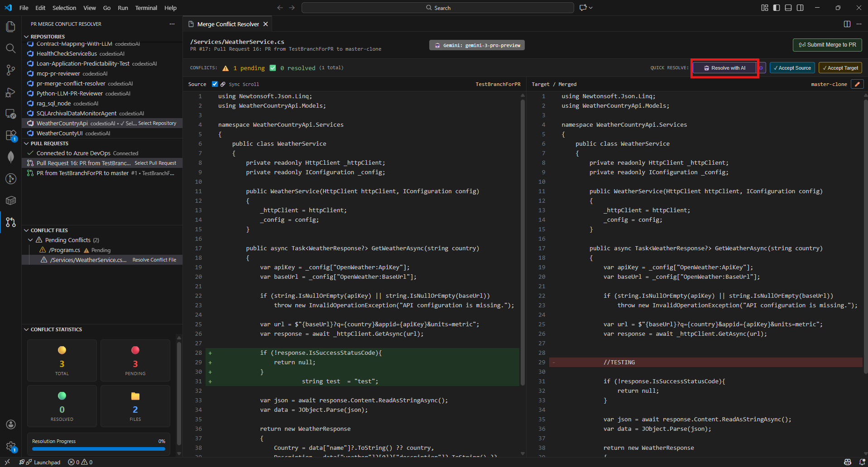
Task: Toggle Panel layout icon in title bar
Action: pyautogui.click(x=788, y=8)
